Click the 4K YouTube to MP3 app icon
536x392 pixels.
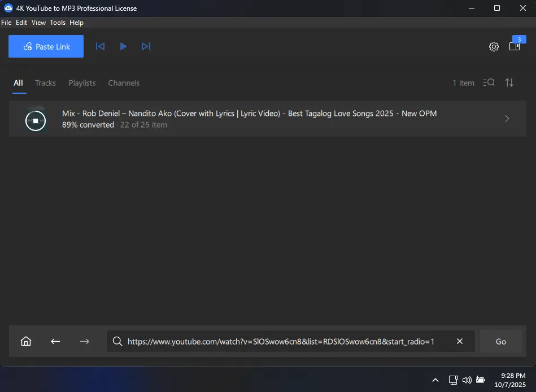coord(8,8)
